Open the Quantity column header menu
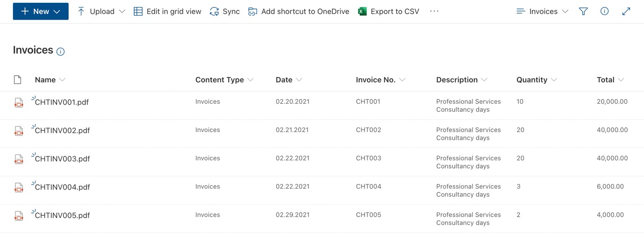The image size is (644, 240). [x=537, y=80]
